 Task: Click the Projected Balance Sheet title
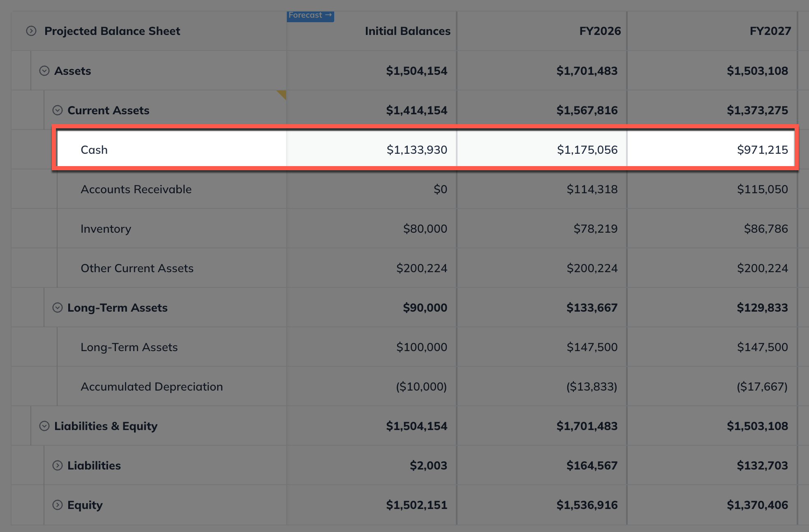(112, 31)
